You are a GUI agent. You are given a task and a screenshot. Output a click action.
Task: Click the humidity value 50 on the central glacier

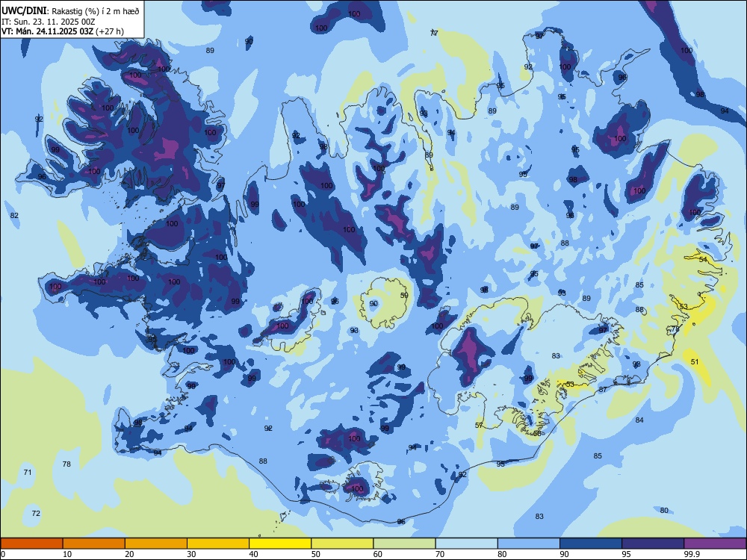tap(404, 295)
